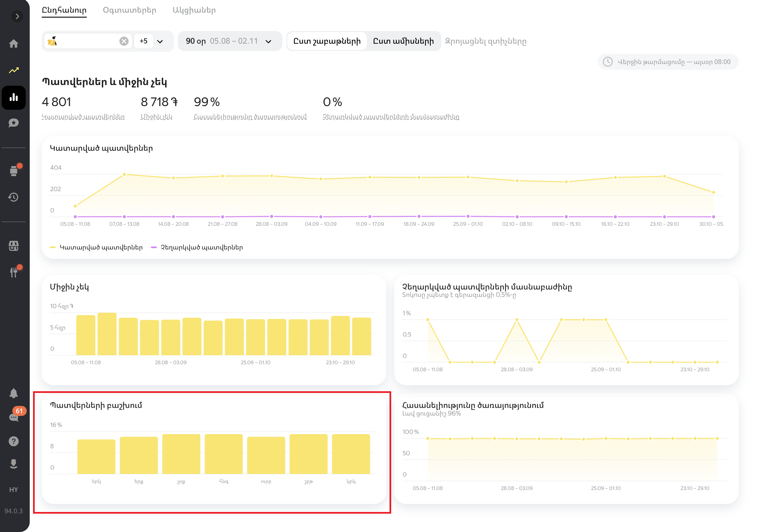Open the 90 օր date range dropdown
This screenshot has height=532, width=758.
pyautogui.click(x=230, y=41)
